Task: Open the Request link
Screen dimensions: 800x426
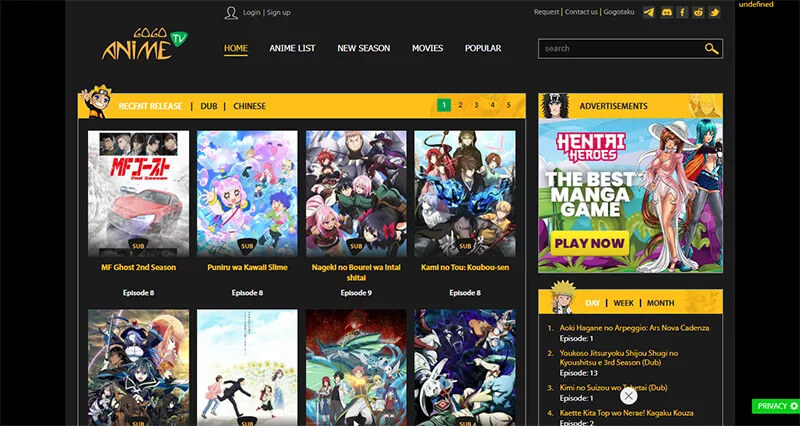Action: 546,12
